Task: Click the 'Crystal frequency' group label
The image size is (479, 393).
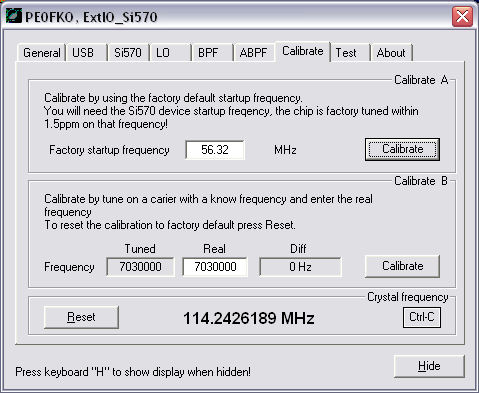Action: [408, 297]
